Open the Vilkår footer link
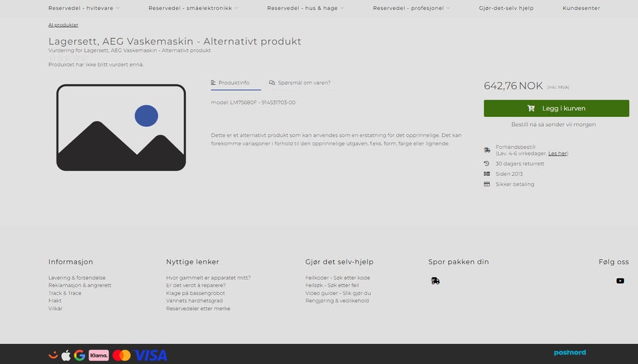This screenshot has height=364, width=638. click(55, 309)
